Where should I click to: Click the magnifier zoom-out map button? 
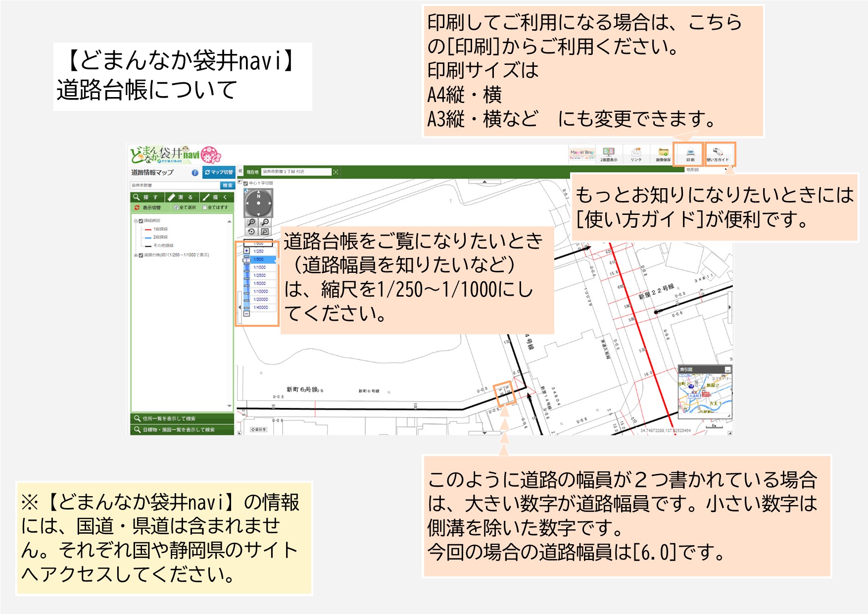(265, 222)
